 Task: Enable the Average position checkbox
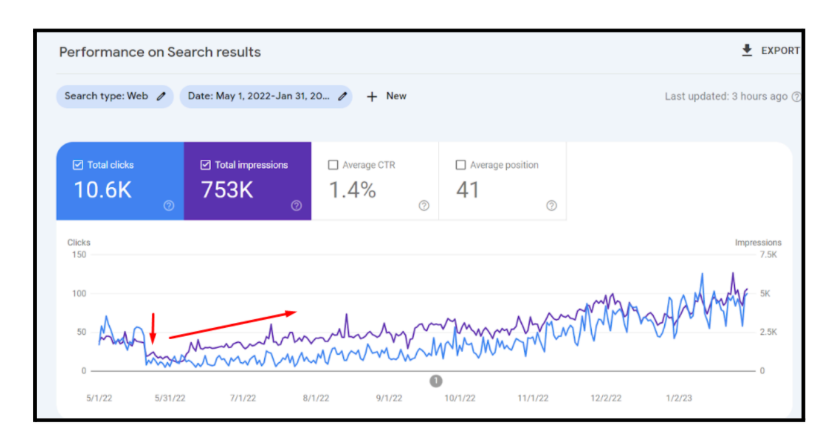click(x=461, y=165)
